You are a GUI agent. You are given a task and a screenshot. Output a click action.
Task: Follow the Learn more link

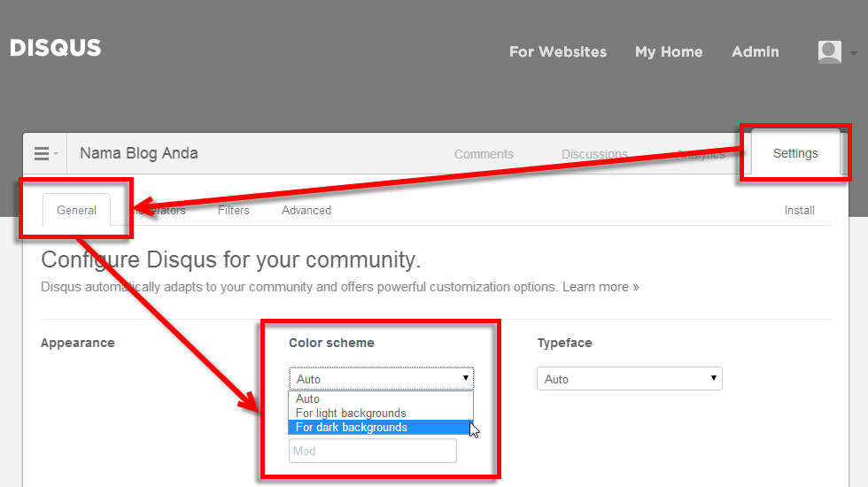click(x=601, y=287)
